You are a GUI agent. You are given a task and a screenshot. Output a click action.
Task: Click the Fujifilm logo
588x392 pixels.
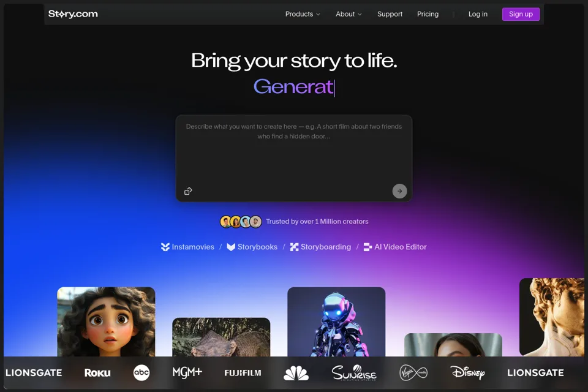243,373
